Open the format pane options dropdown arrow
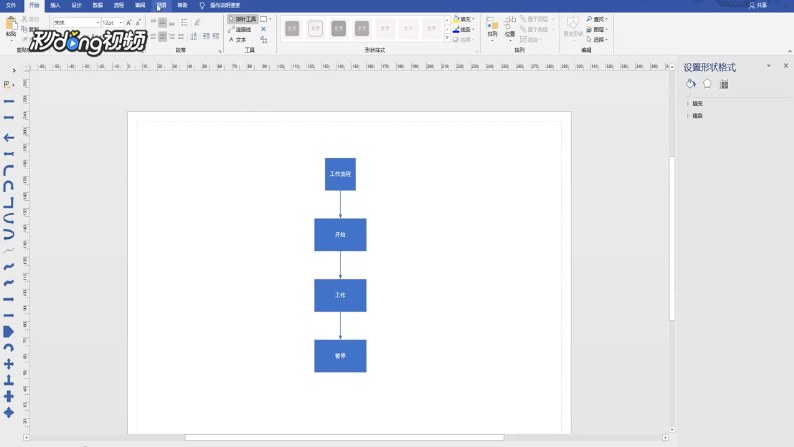The image size is (794, 447). (x=768, y=66)
